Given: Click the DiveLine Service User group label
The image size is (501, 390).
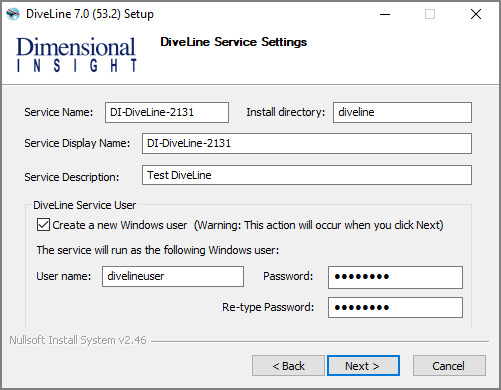Looking at the screenshot, I should [x=85, y=205].
